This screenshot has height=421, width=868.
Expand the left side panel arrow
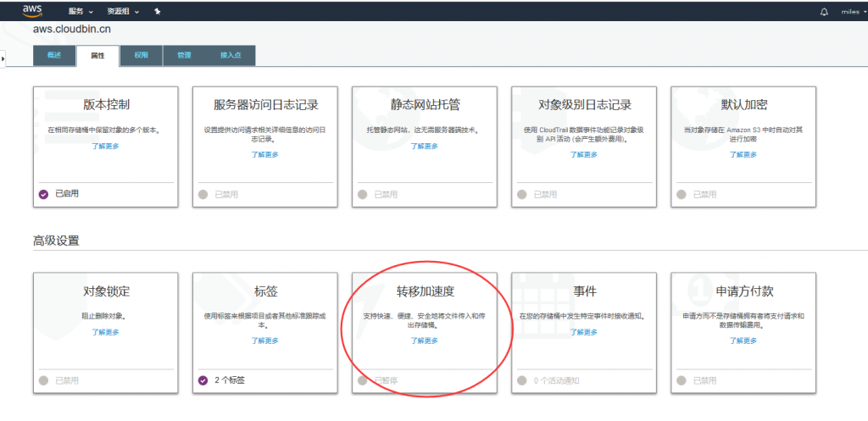point(3,58)
